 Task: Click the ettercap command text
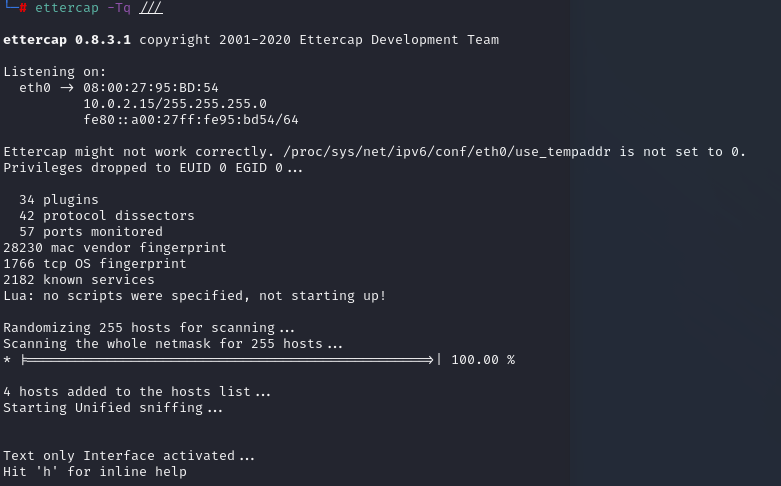67,7
